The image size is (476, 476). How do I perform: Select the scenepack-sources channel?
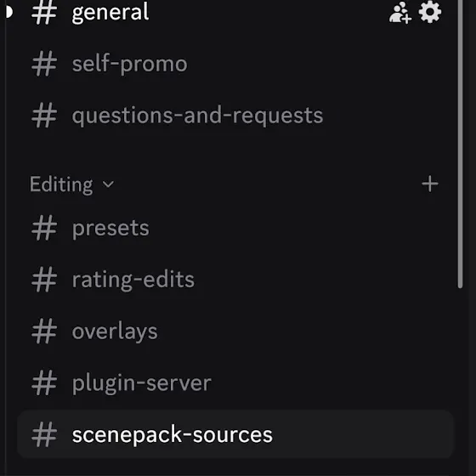coord(235,434)
